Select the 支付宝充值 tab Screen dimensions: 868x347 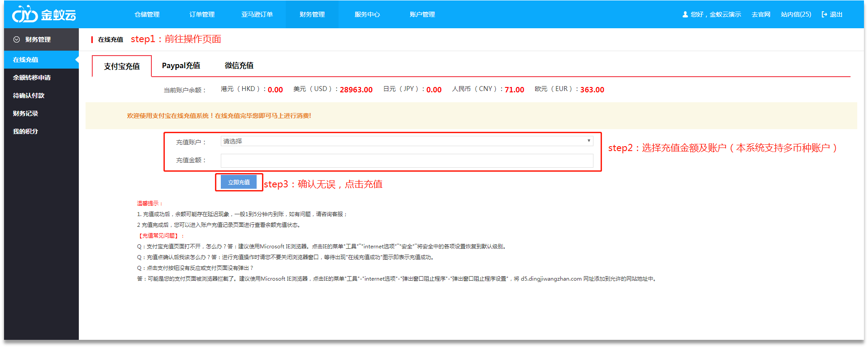(122, 66)
